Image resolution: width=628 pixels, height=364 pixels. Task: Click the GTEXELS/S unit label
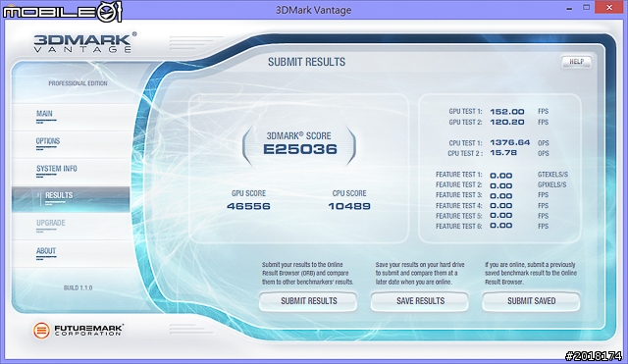click(x=552, y=175)
